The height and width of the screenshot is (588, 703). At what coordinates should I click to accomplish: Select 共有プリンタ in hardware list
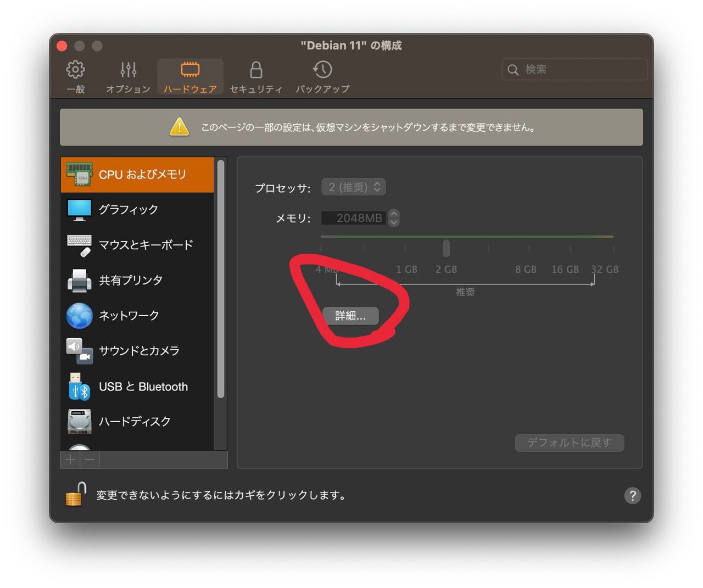[137, 280]
